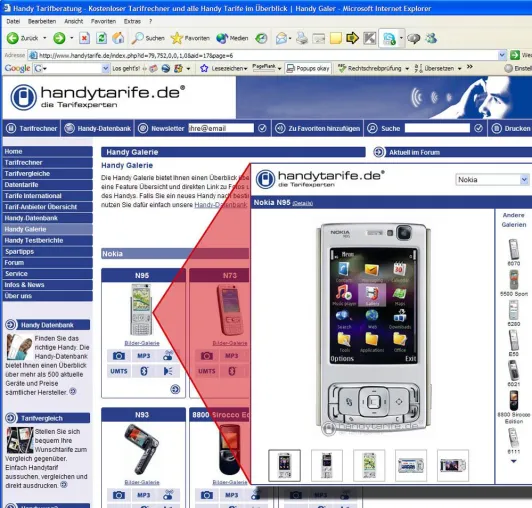Click the Print icon in toolbar

[302, 38]
